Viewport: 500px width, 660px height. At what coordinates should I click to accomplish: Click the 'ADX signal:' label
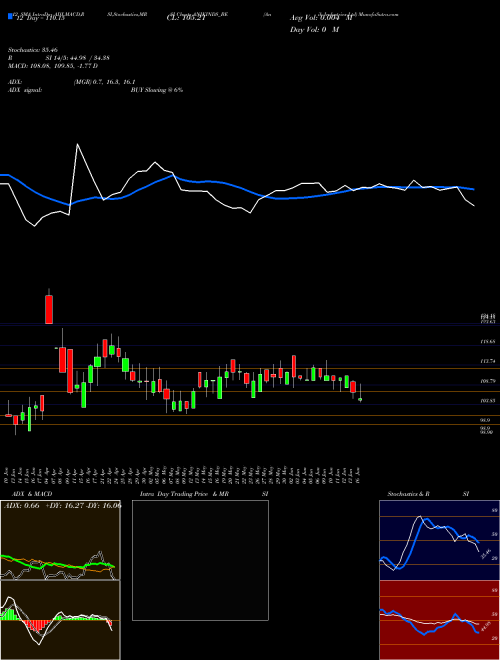(25, 90)
